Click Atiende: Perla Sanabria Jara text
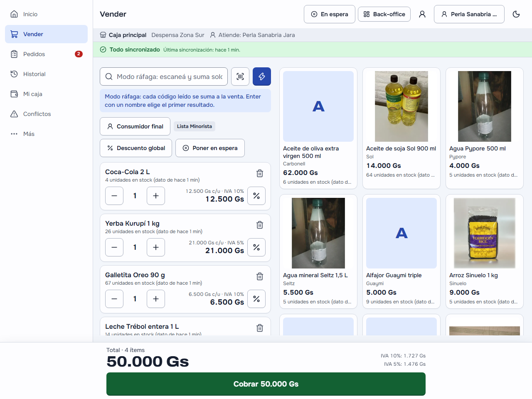Screen dimensions: 532x399 [x=256, y=35]
